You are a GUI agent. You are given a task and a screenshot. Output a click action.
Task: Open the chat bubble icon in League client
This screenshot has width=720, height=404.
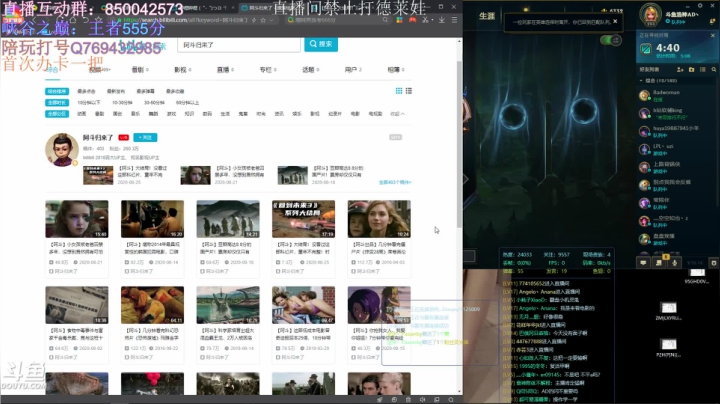point(643,263)
